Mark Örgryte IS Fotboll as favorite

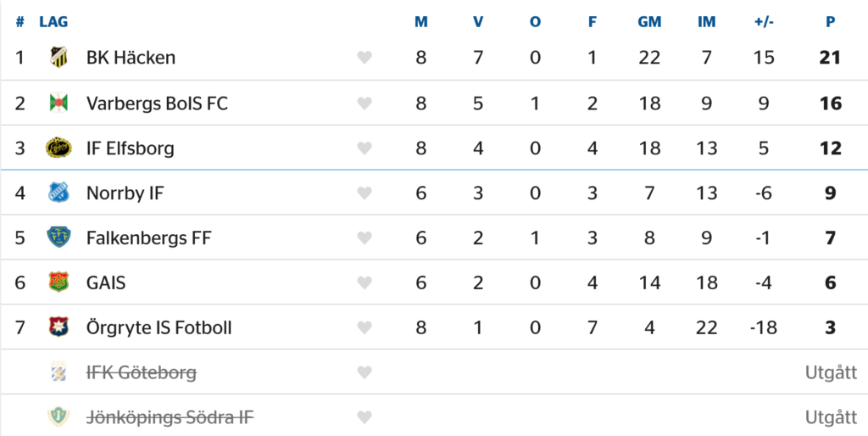pos(364,327)
